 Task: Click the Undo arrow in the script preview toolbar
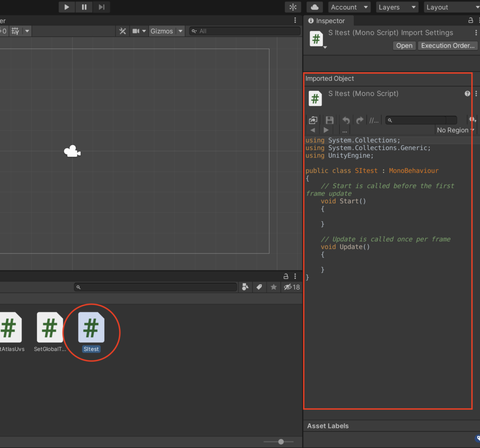pos(345,120)
